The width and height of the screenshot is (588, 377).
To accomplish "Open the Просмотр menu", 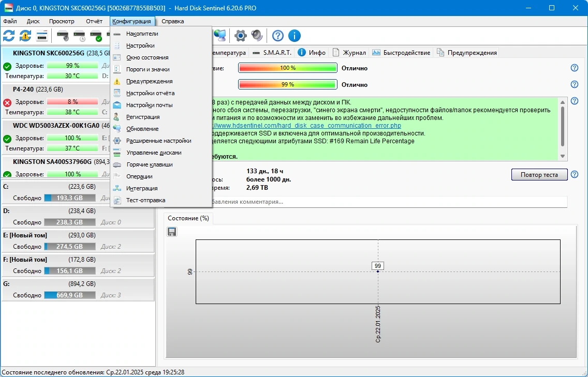I will [x=62, y=21].
